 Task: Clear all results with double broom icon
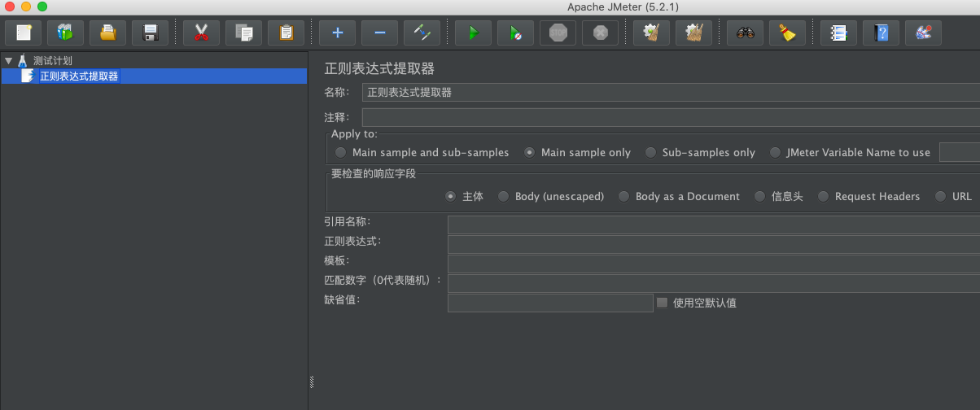coord(693,33)
